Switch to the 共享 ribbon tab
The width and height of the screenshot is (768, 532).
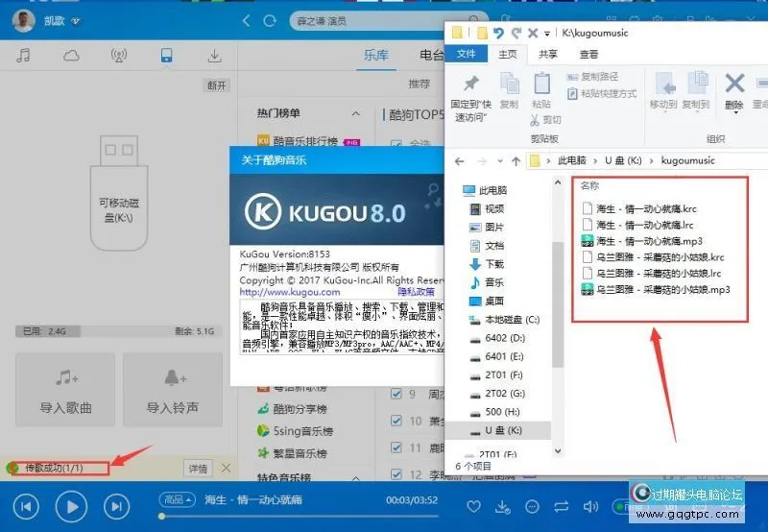point(548,55)
